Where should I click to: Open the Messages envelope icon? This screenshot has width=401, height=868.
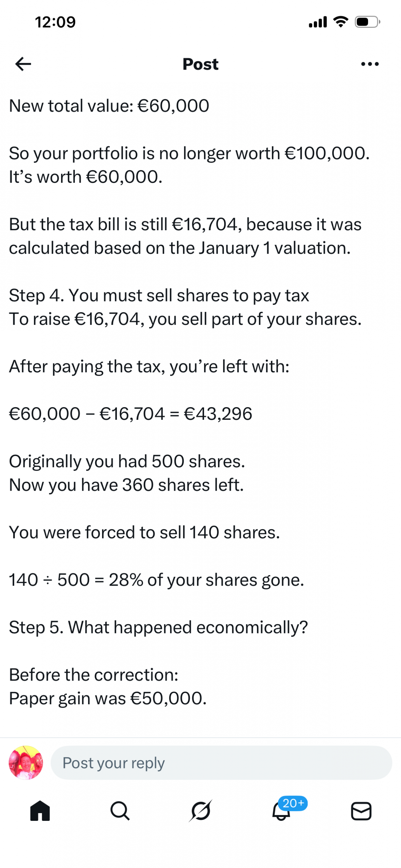pyautogui.click(x=361, y=811)
